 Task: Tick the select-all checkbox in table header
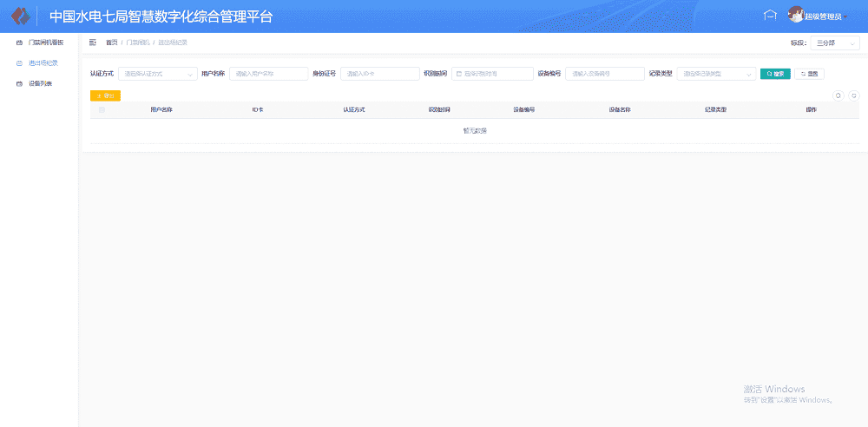pyautogui.click(x=102, y=110)
